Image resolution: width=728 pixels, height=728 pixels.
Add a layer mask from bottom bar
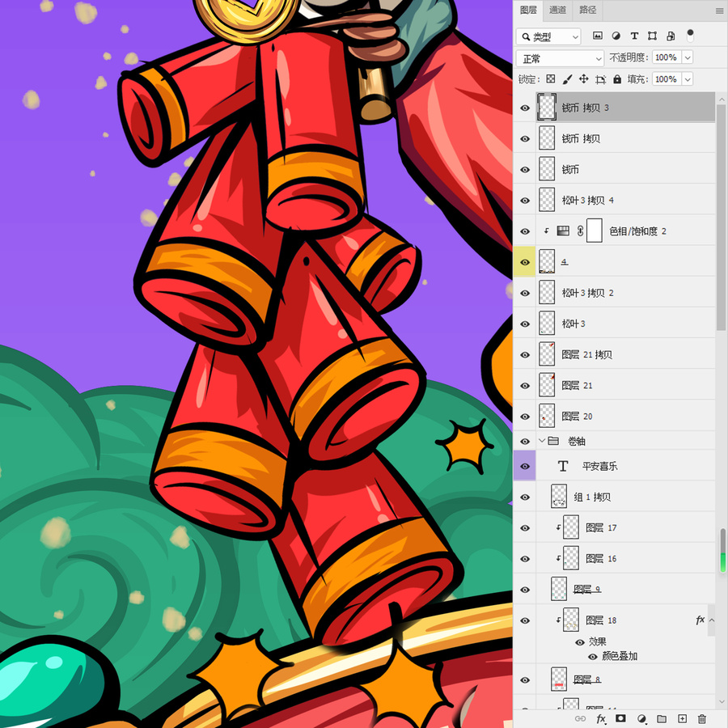click(620, 718)
